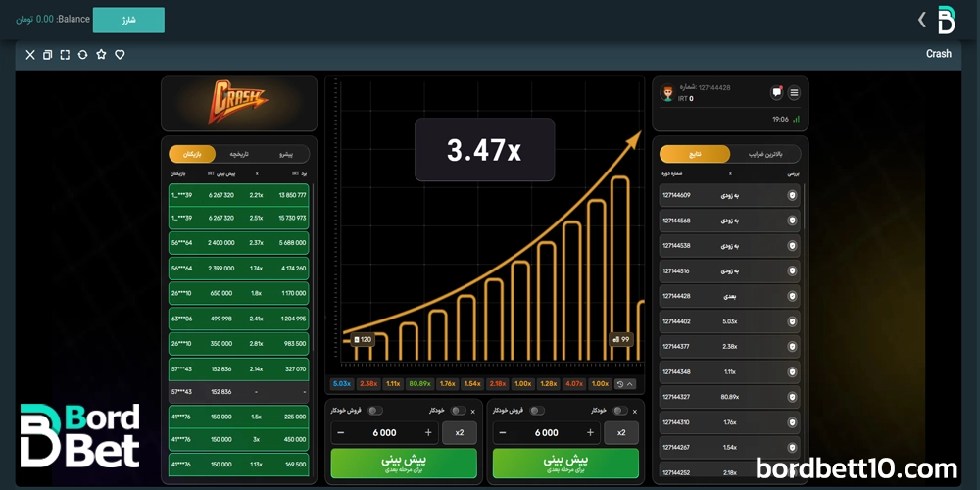Screen dimensions: 980x490
Task: Select the تاریخچه tab in players panel
Action: 239,154
